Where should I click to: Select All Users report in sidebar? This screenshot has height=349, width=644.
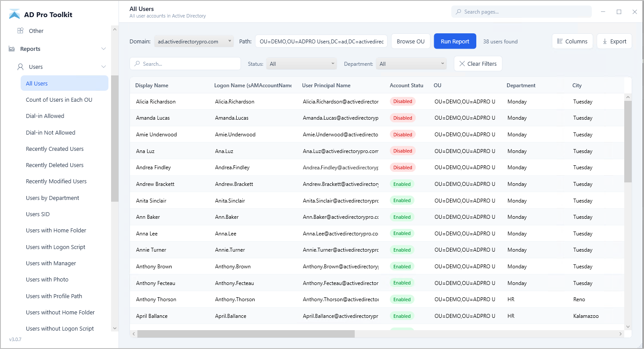point(65,83)
